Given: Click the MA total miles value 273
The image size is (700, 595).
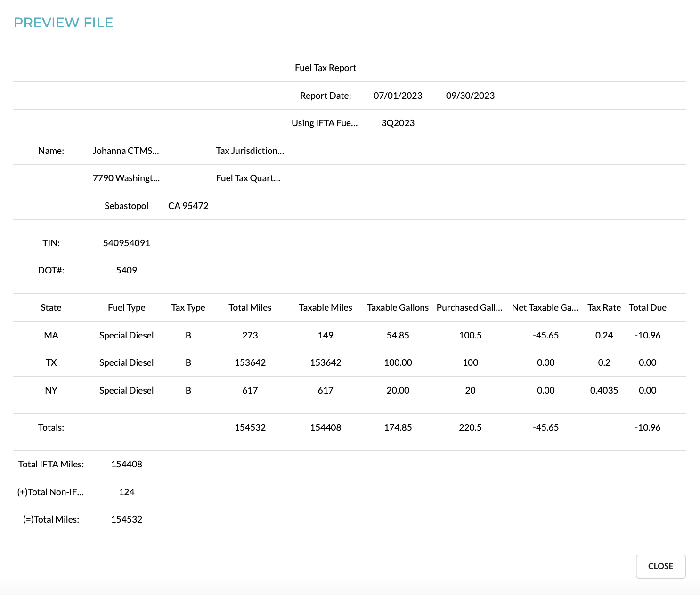Looking at the screenshot, I should [250, 335].
